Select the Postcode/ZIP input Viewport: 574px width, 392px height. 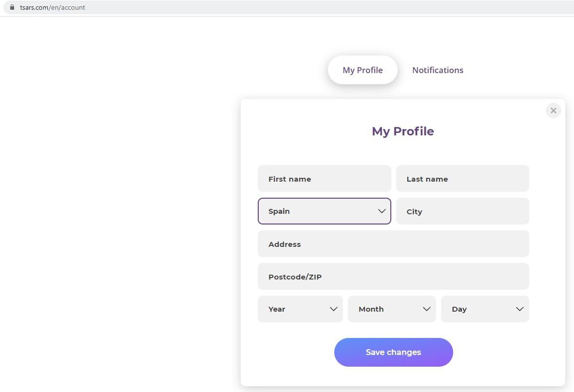pos(393,277)
